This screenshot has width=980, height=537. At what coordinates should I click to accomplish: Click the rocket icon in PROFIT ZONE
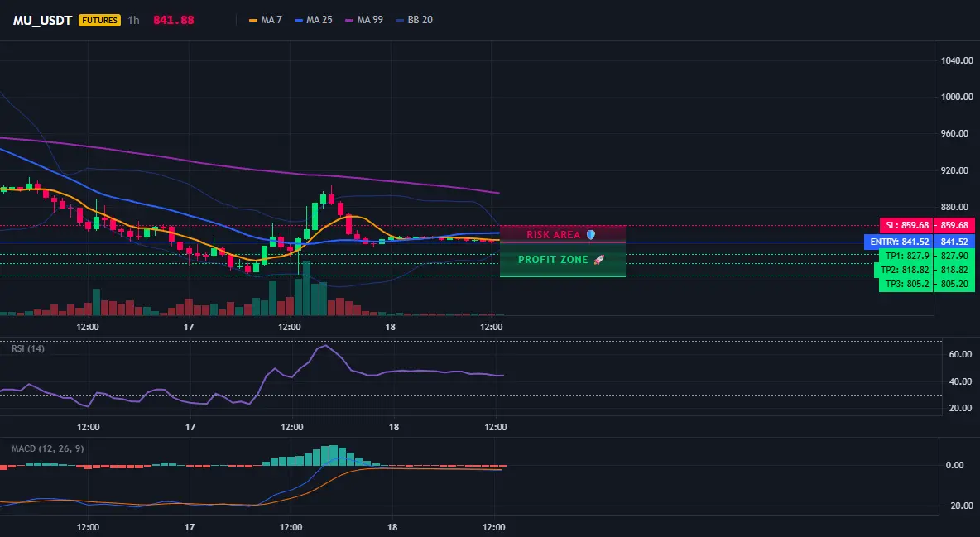pyautogui.click(x=598, y=260)
